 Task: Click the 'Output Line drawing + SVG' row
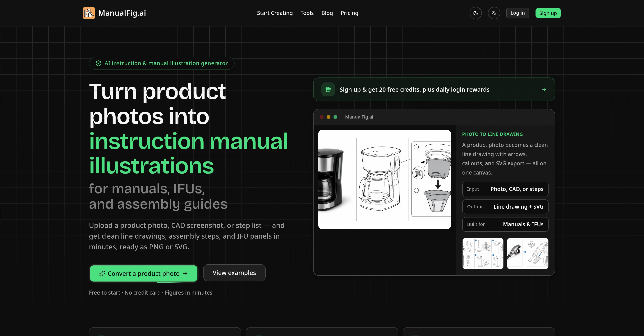coord(505,207)
